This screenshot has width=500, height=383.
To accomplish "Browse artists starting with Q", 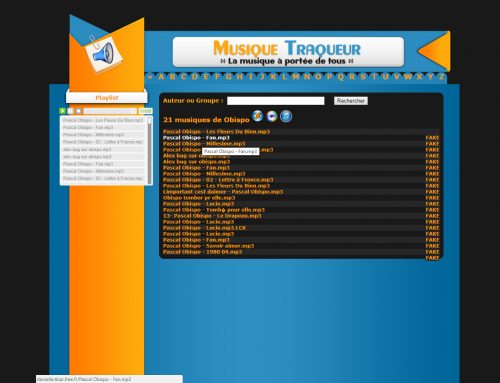I will (x=341, y=77).
